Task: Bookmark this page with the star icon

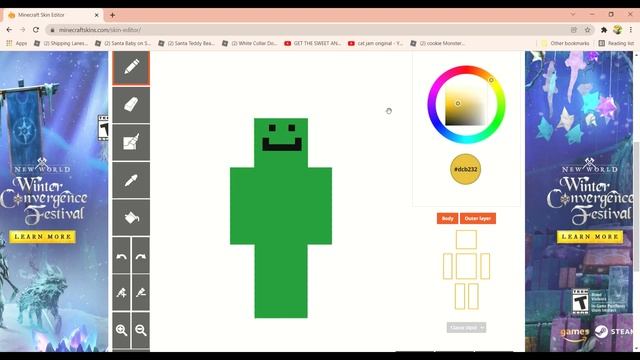Action: point(587,30)
